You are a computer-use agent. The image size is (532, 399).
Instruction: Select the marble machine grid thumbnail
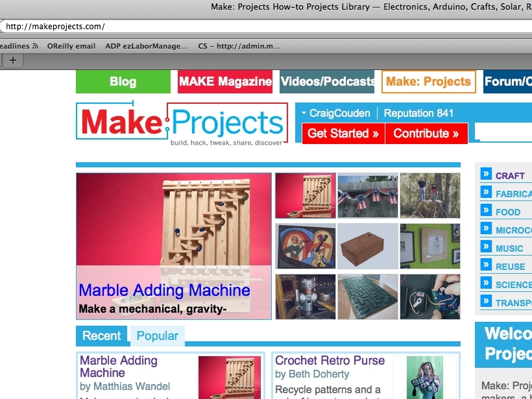[306, 195]
